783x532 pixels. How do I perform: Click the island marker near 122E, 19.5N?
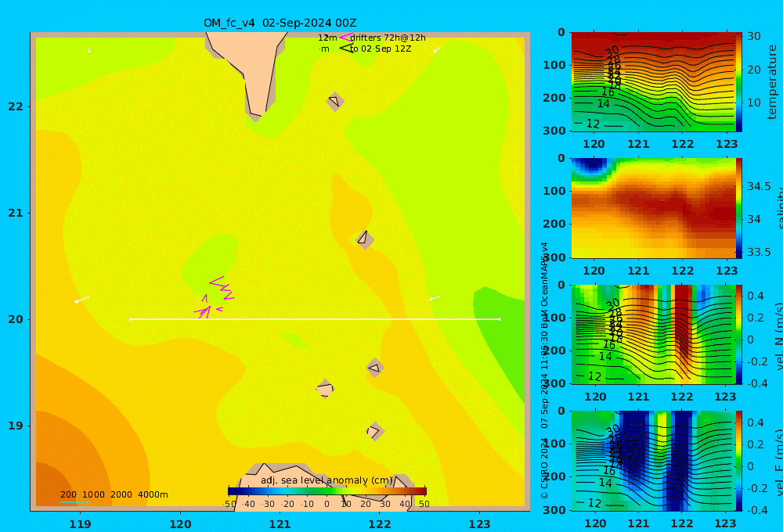(x=375, y=368)
